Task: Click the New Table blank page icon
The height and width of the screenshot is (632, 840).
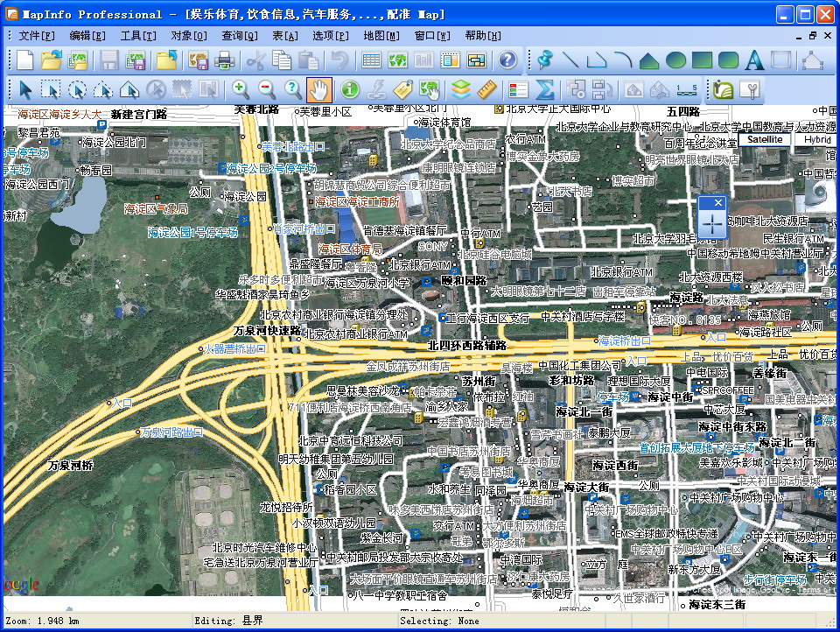Action: [x=24, y=60]
